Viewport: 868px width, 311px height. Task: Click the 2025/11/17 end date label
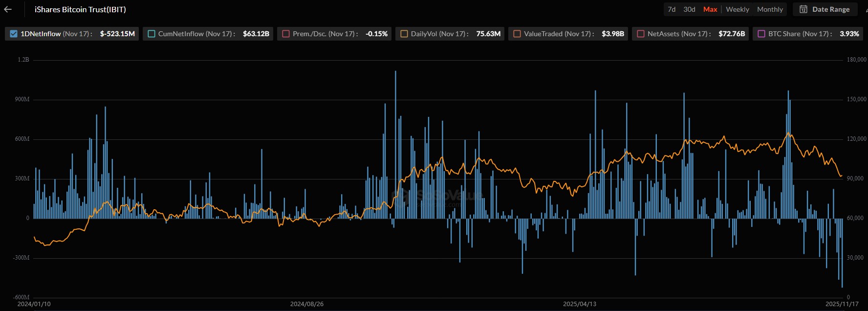(842, 304)
